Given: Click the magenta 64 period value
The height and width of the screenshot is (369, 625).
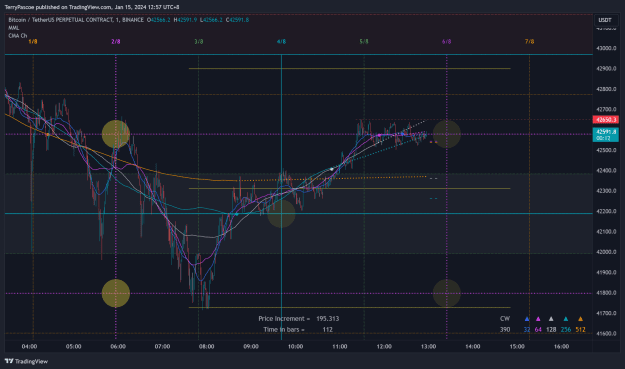Looking at the screenshot, I should coord(538,330).
